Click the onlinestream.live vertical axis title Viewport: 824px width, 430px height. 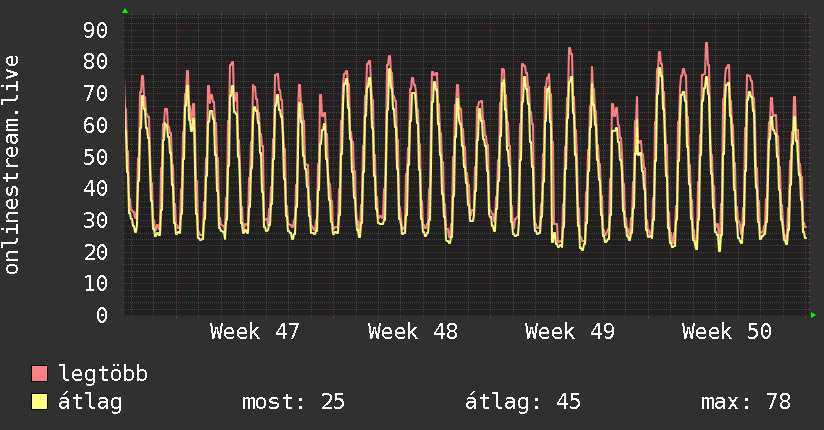[x=11, y=165]
